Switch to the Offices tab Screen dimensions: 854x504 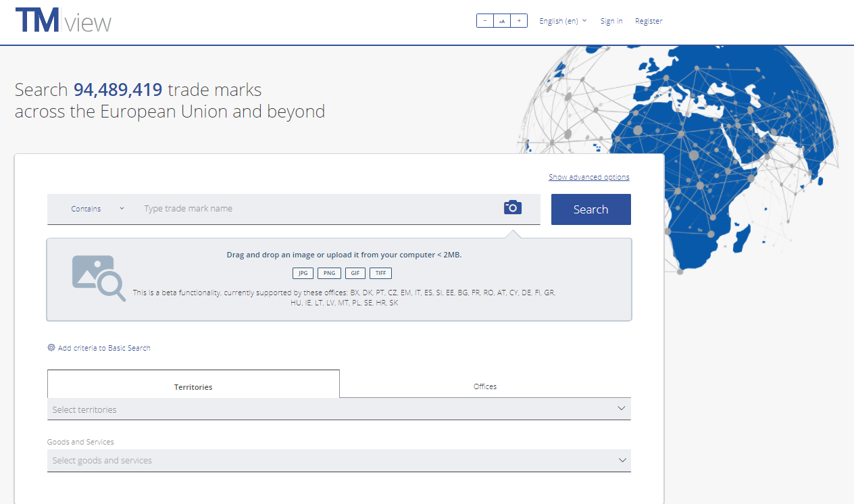click(485, 386)
